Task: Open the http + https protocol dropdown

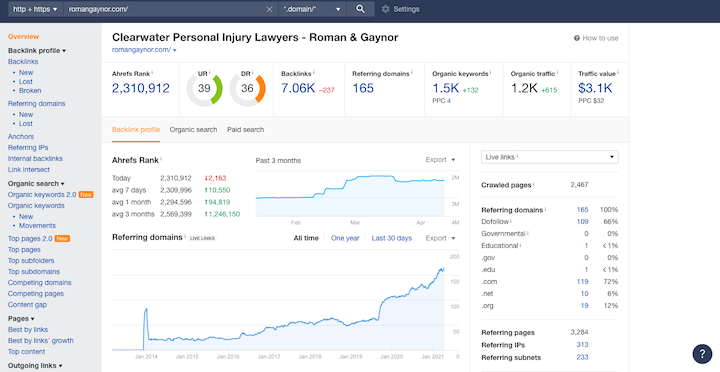Action: (x=35, y=9)
